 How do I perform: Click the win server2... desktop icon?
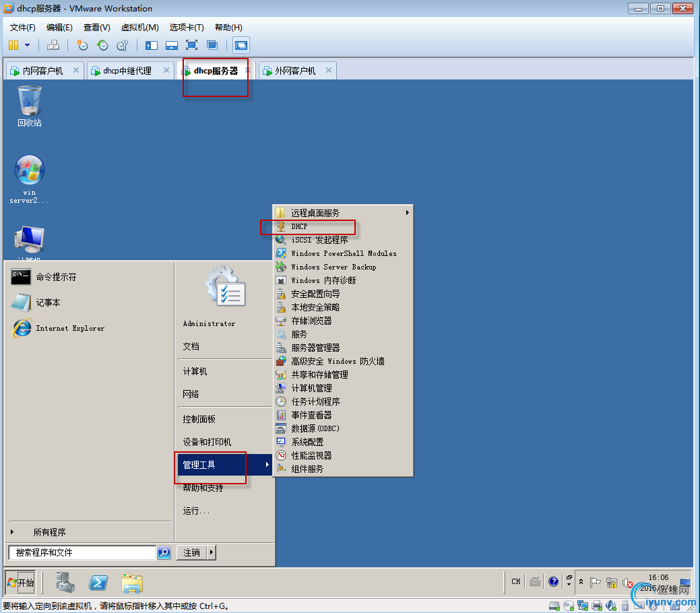pyautogui.click(x=29, y=179)
